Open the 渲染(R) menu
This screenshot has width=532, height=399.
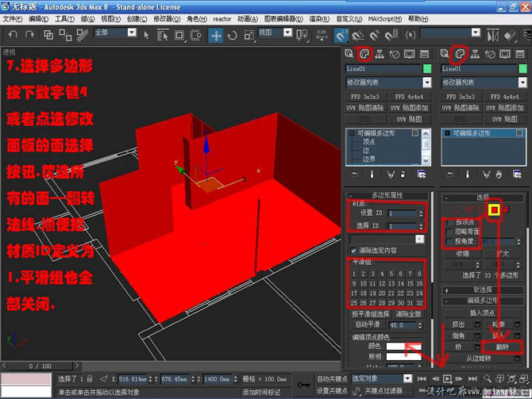tap(319, 19)
